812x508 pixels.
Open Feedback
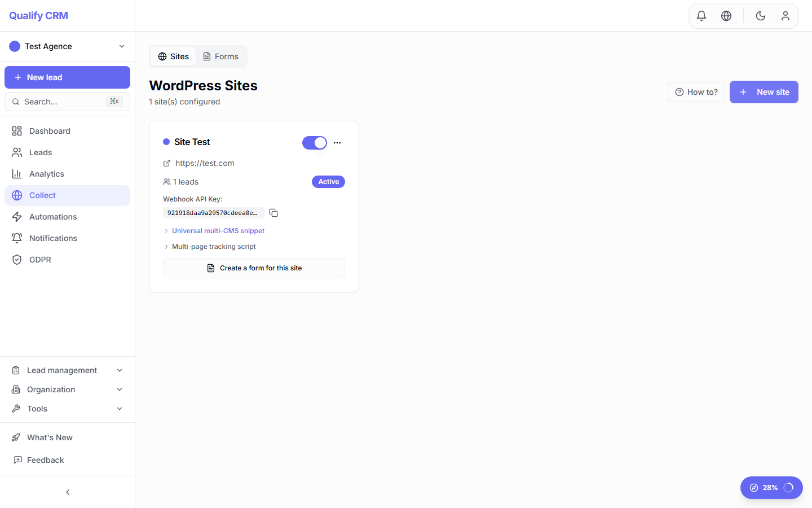pyautogui.click(x=67, y=460)
